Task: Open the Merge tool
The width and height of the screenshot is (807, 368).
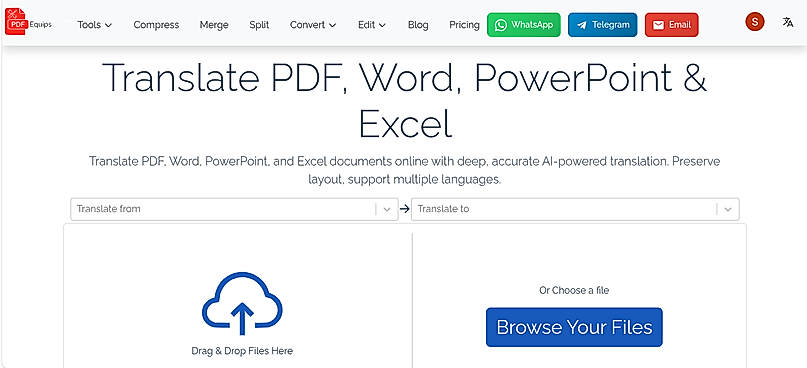Action: click(214, 25)
